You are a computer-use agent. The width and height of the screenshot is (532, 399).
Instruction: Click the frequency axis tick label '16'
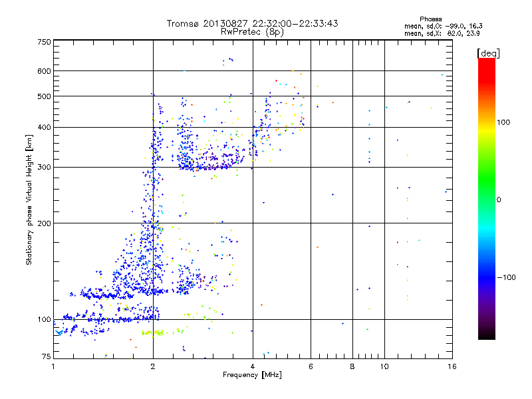coord(452,366)
